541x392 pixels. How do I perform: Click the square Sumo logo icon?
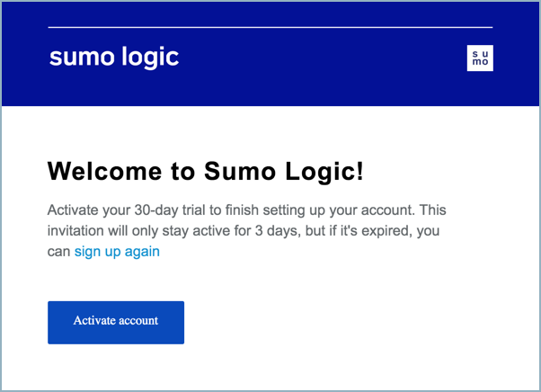[x=481, y=58]
